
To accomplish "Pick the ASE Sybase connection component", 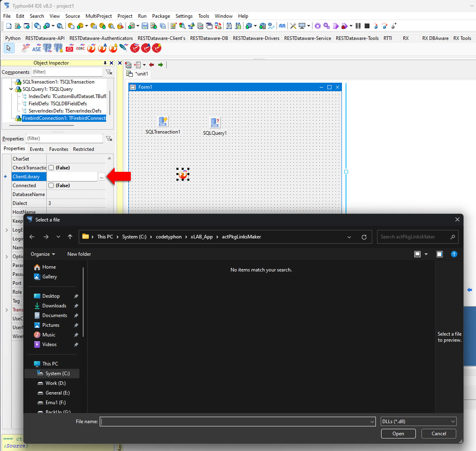I will (36, 48).
